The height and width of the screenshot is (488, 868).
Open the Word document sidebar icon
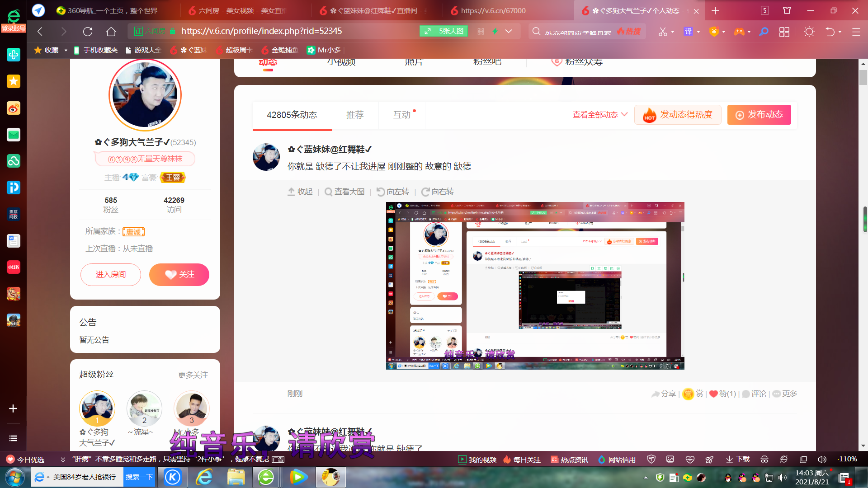coord(14,241)
